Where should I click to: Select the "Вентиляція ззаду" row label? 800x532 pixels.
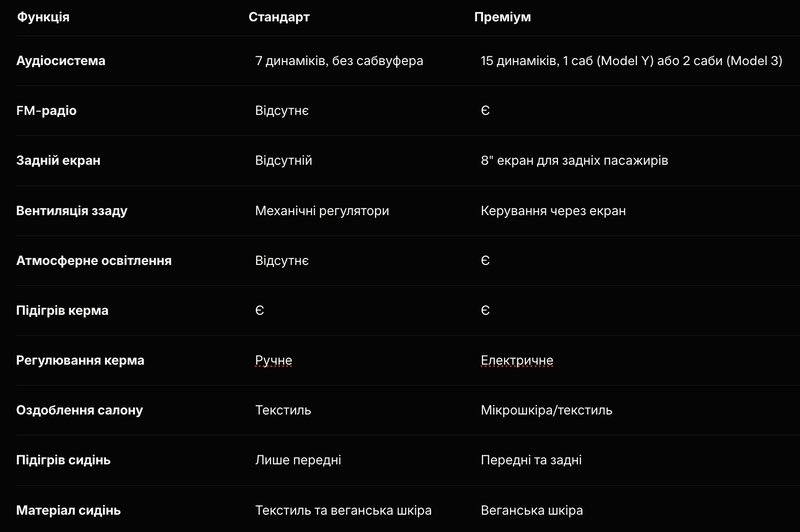point(72,211)
